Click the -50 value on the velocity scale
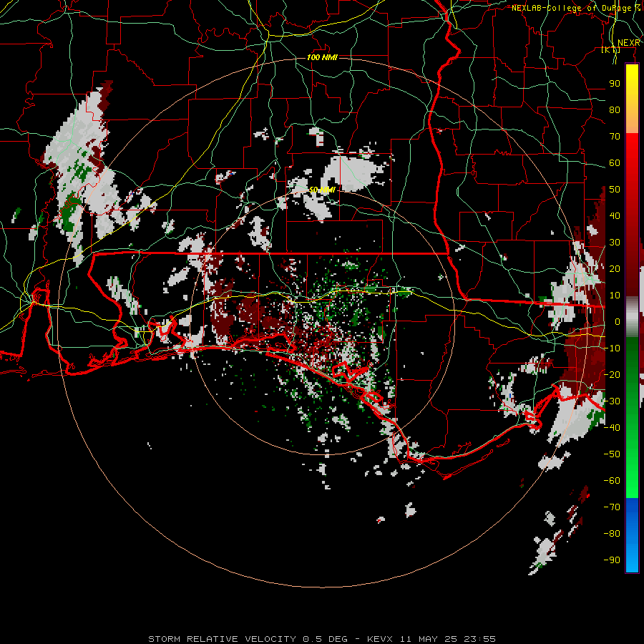 pyautogui.click(x=612, y=454)
